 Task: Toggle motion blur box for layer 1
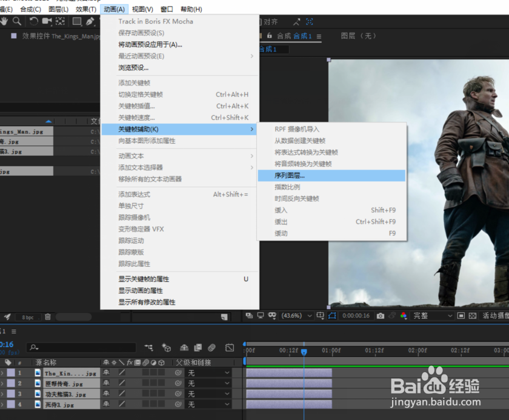[145, 373]
